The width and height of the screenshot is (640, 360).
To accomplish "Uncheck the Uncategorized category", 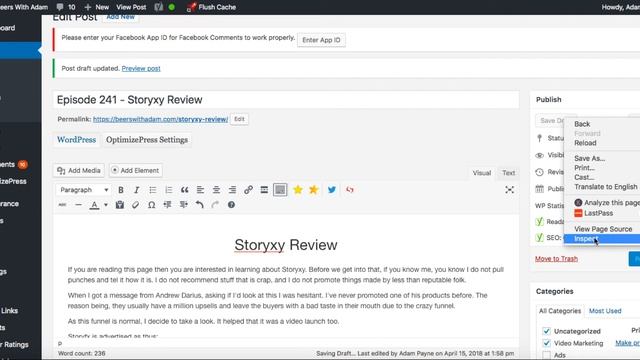I will click(547, 331).
